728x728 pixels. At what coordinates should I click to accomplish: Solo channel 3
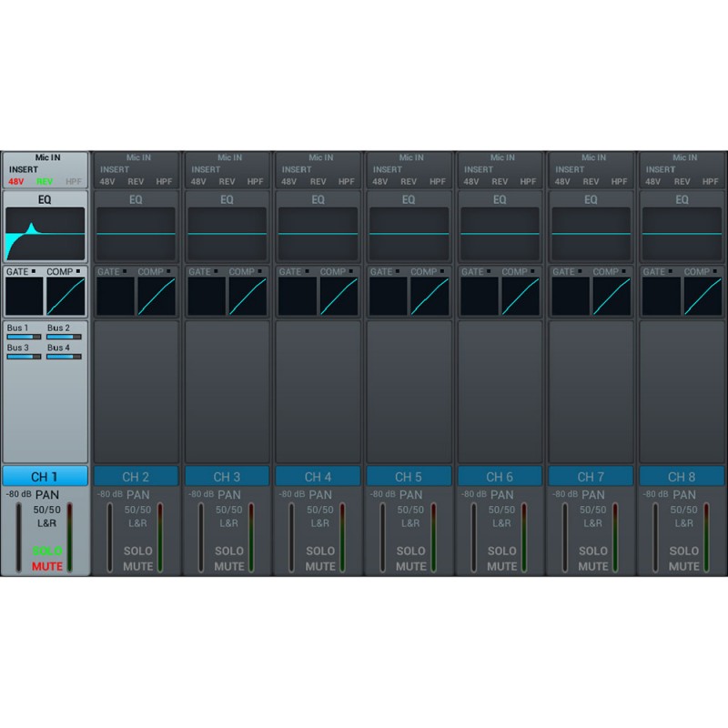tap(229, 551)
